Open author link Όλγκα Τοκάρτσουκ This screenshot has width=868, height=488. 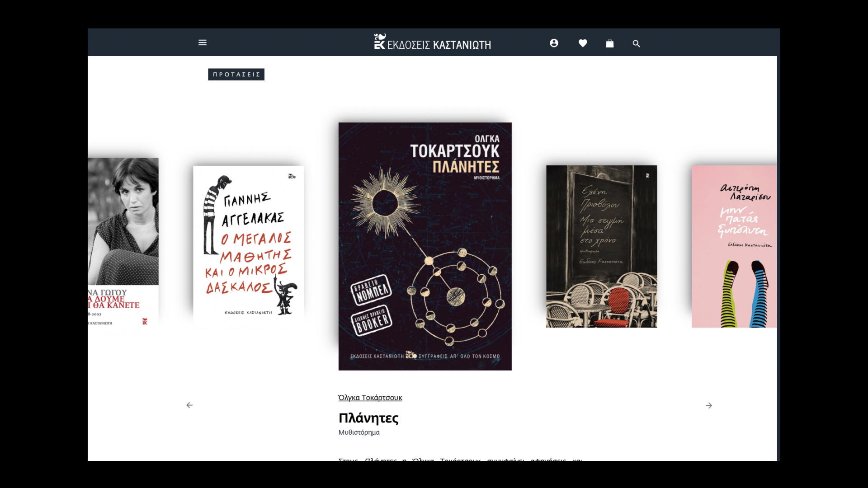(370, 398)
